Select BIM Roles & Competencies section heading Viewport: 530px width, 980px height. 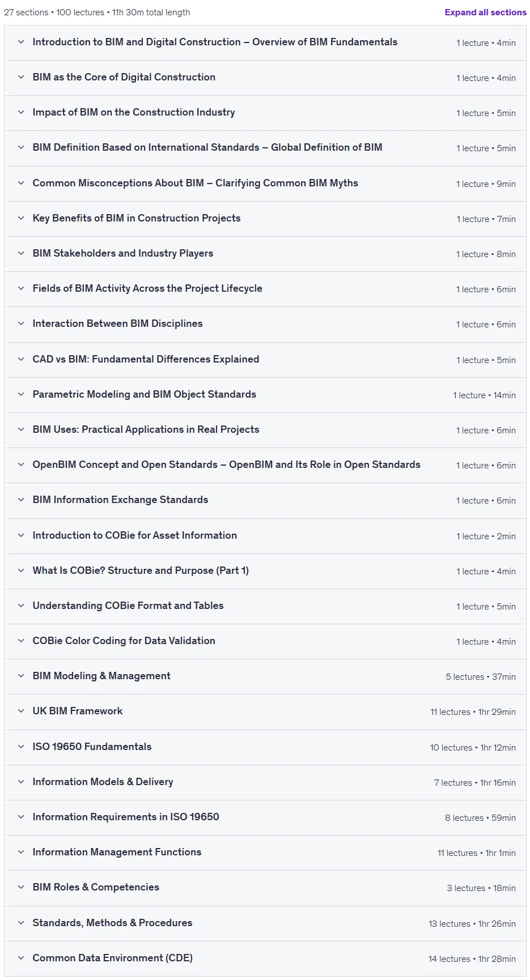pyautogui.click(x=96, y=887)
